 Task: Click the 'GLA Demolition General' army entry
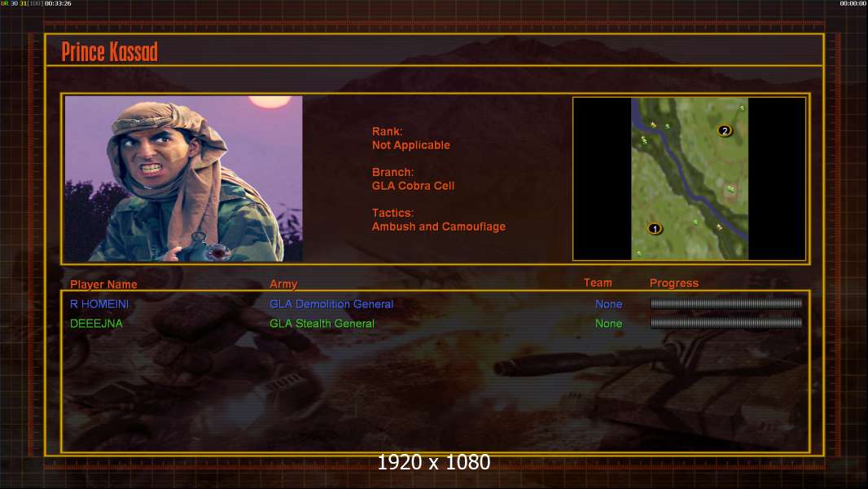331,304
